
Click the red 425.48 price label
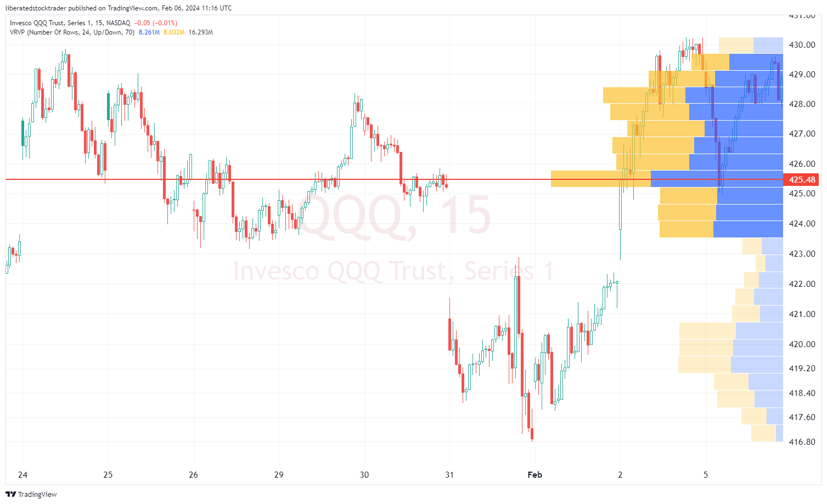pos(802,179)
